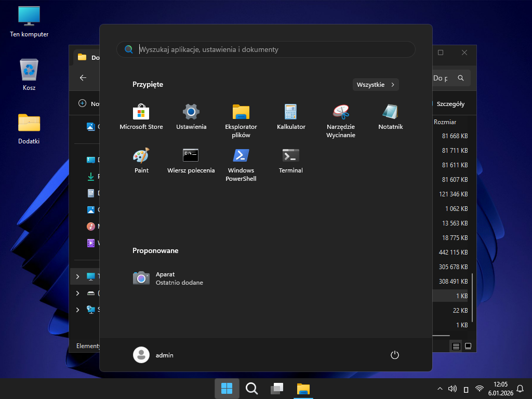Click the Wszystkie all apps button

click(x=376, y=85)
